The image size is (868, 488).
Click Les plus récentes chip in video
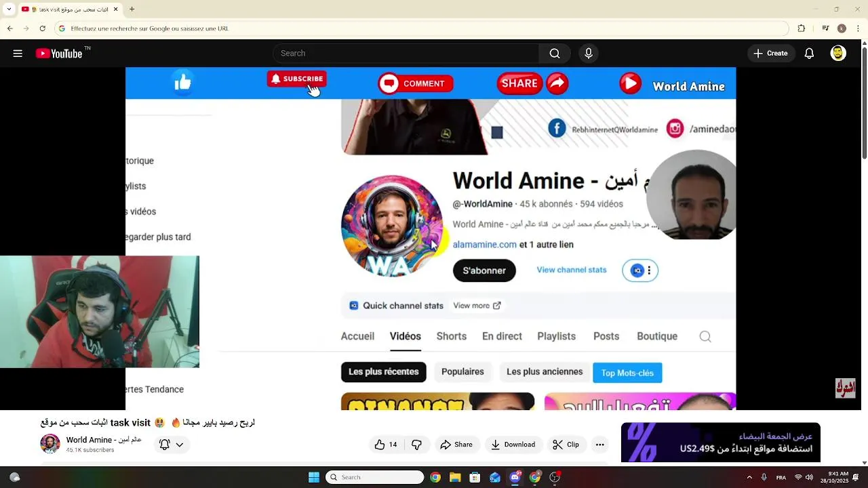384,372
